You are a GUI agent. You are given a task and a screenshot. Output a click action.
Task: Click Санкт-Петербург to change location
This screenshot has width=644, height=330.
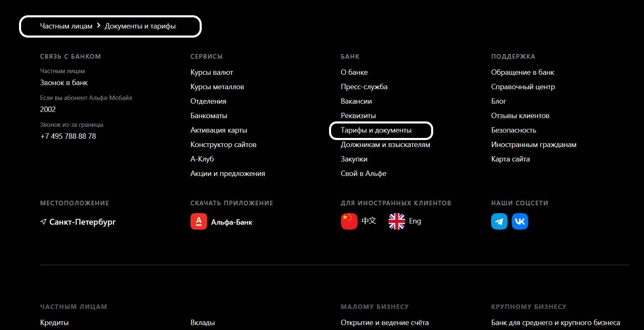pyautogui.click(x=82, y=221)
